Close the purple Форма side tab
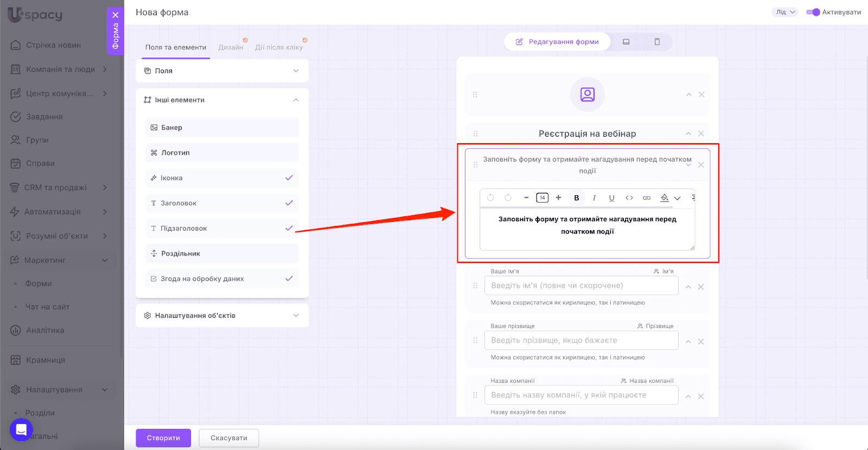This screenshot has height=450, width=868. (x=116, y=15)
